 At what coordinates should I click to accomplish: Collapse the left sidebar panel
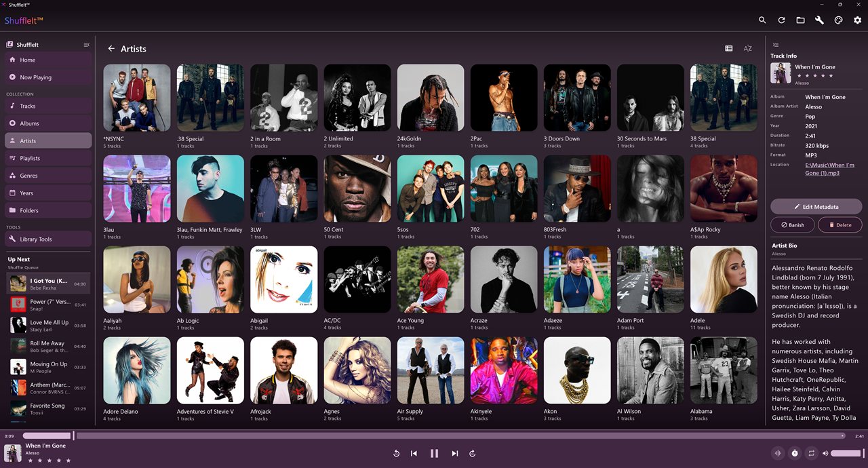[86, 45]
